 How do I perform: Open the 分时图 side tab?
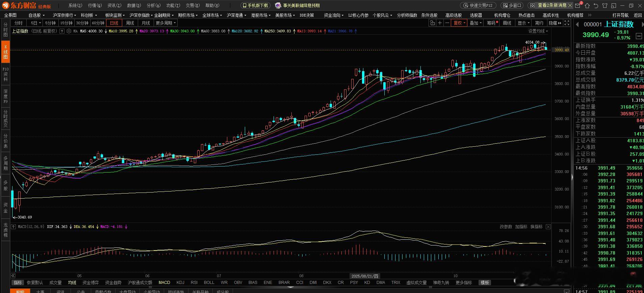tap(5, 30)
